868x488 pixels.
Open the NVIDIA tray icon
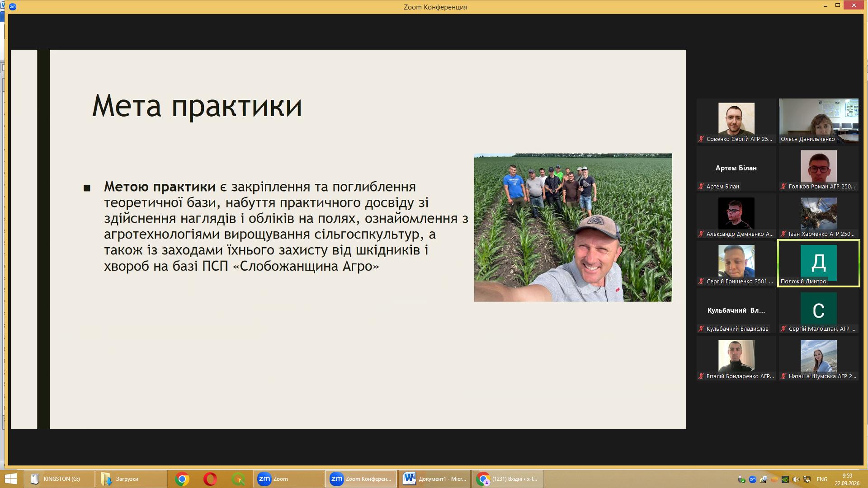pos(785,479)
